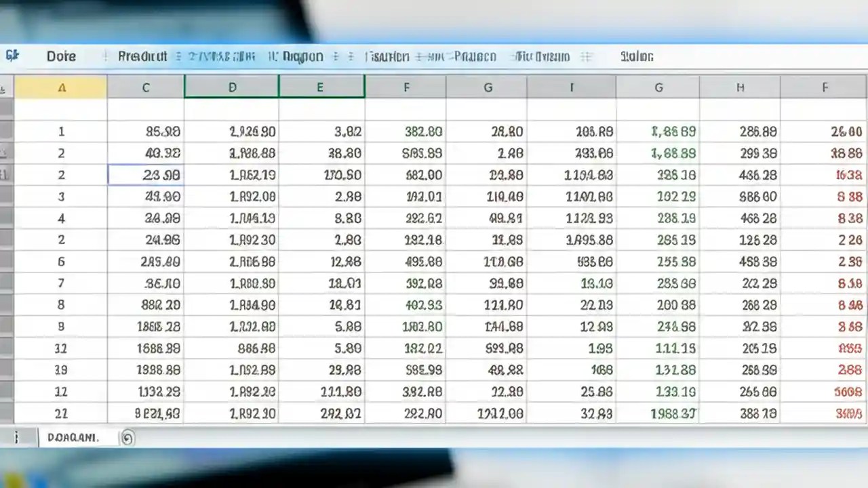Click the Date header in the ribbon row
868x488 pixels.
[61, 56]
